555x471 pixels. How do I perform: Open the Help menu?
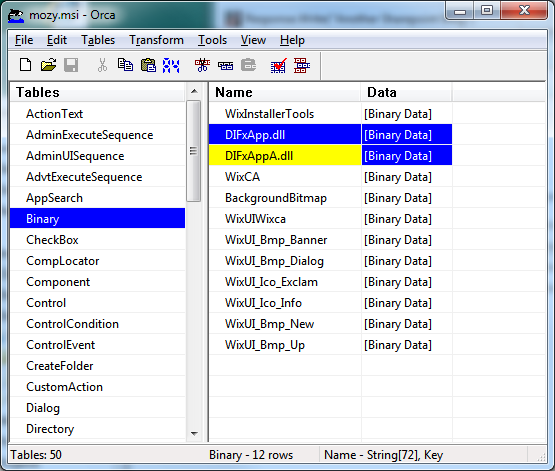click(x=292, y=40)
